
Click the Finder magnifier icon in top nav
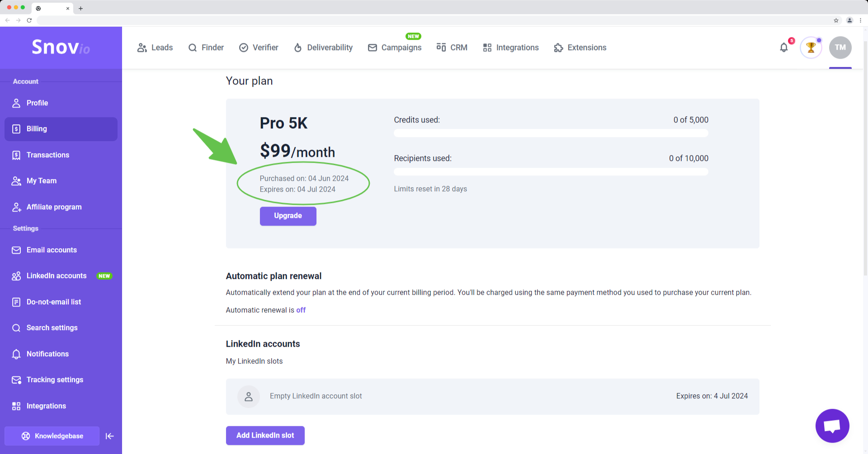(193, 47)
